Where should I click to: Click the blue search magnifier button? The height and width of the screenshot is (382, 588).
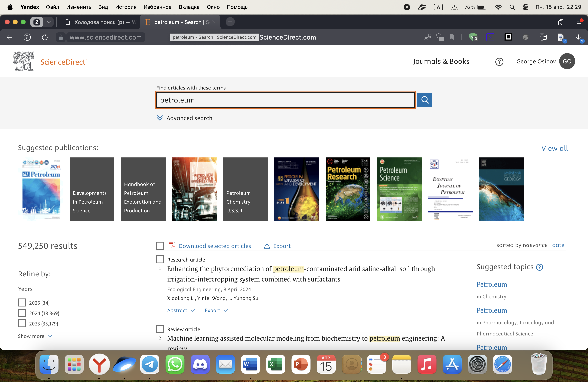pos(424,100)
